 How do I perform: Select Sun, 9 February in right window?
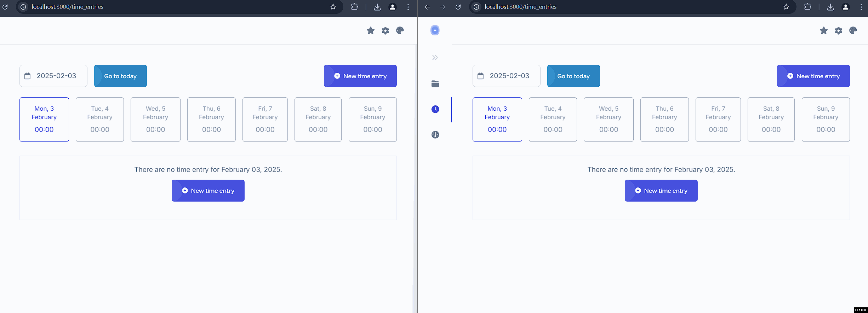[x=826, y=120]
